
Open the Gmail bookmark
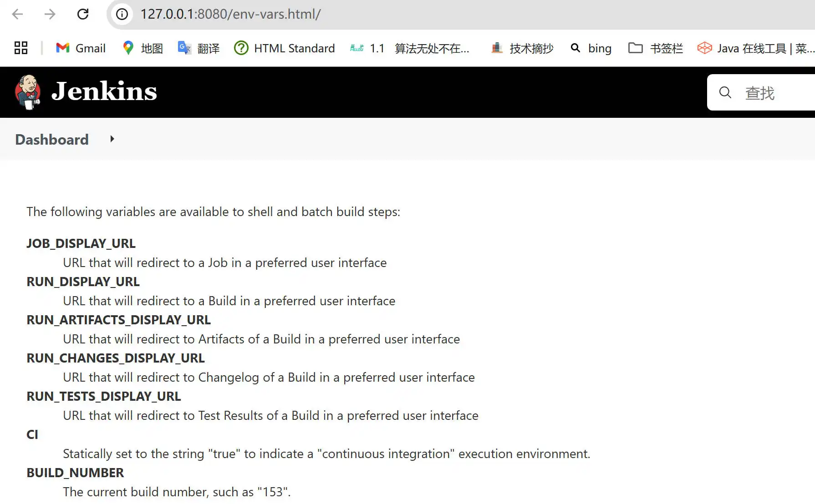[x=81, y=48]
